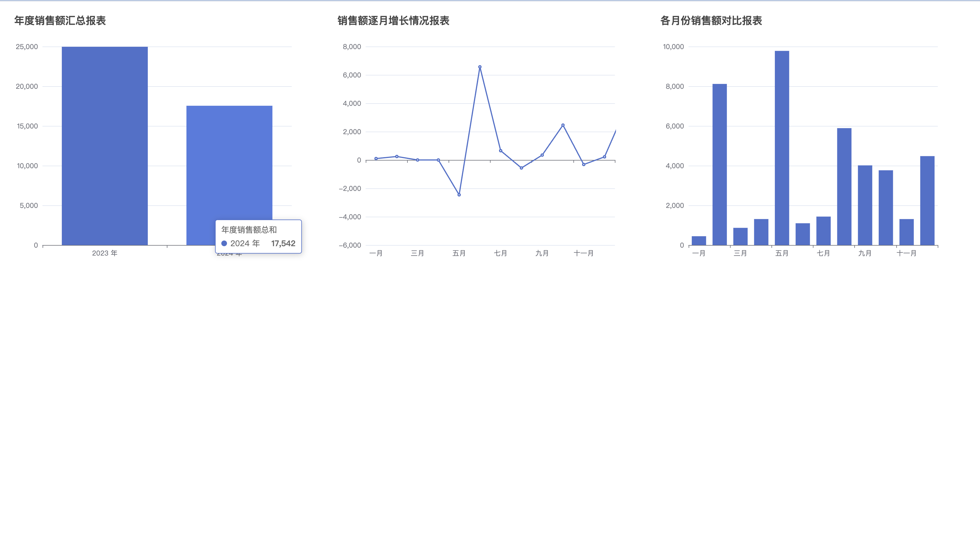The width and height of the screenshot is (980, 544).
Task: Click the 17,542 value in the tooltip
Action: [x=283, y=243]
